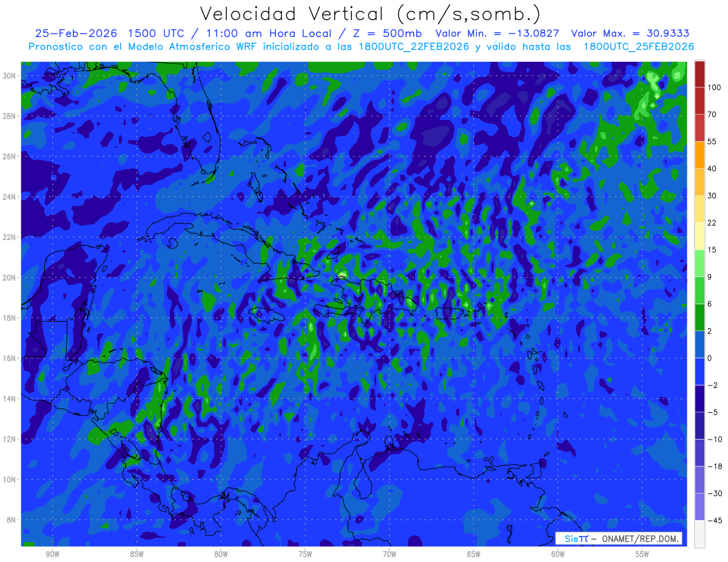Click the colorbar value '22'
Image resolution: width=728 pixels, height=562 pixels.
[712, 222]
